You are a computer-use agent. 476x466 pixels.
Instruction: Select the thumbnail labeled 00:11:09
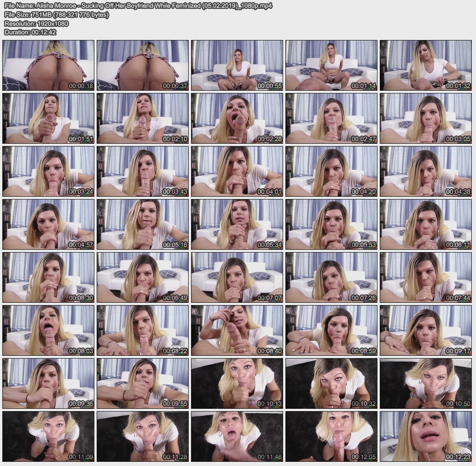[48, 437]
